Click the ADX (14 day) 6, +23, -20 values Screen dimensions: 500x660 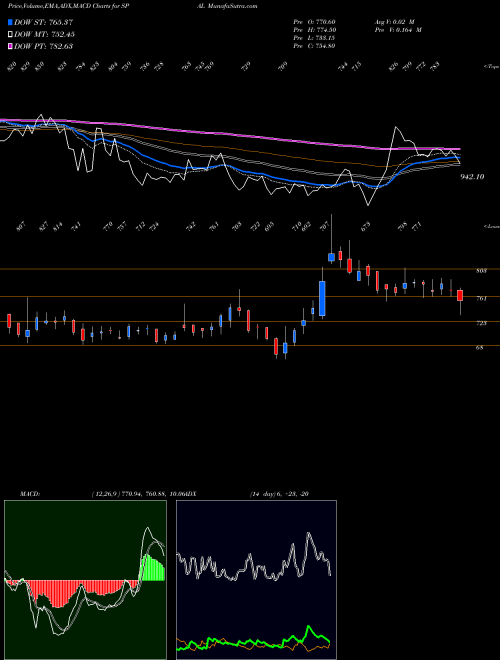coord(279,494)
